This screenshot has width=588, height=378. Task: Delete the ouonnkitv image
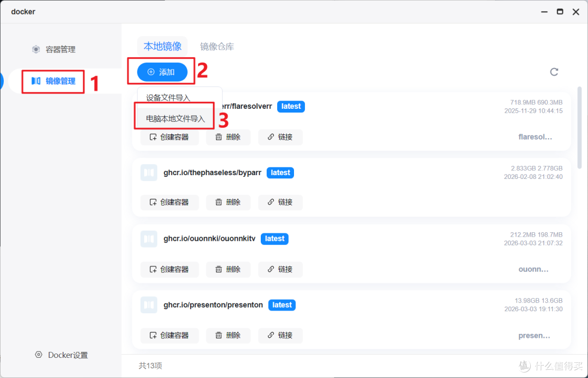228,269
